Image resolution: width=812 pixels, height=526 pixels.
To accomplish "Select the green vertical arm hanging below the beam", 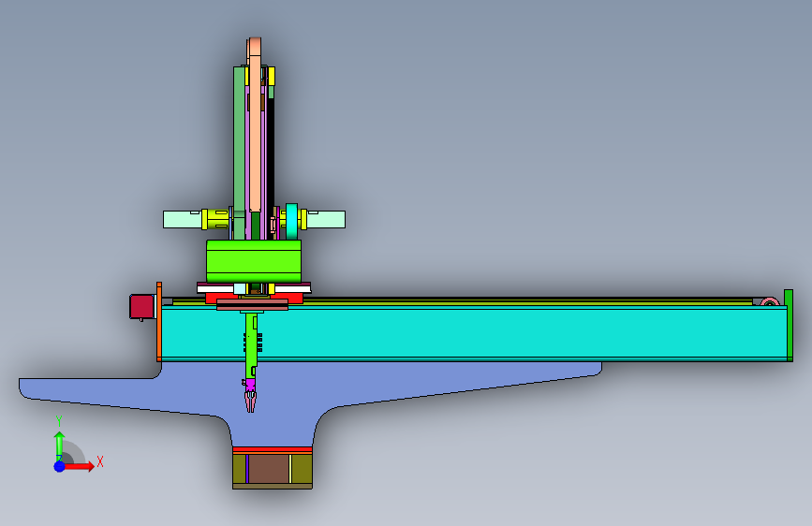I will coord(251,345).
